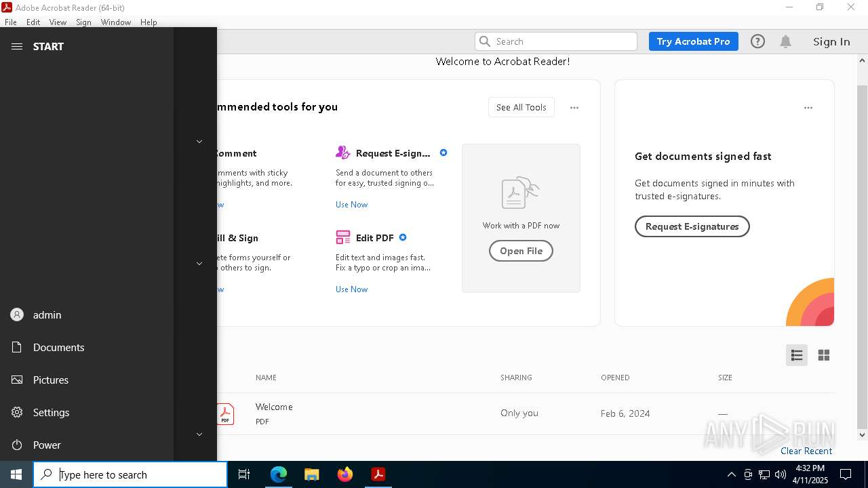Sort by the OPENED column header
This screenshot has width=868, height=488.
click(x=615, y=378)
